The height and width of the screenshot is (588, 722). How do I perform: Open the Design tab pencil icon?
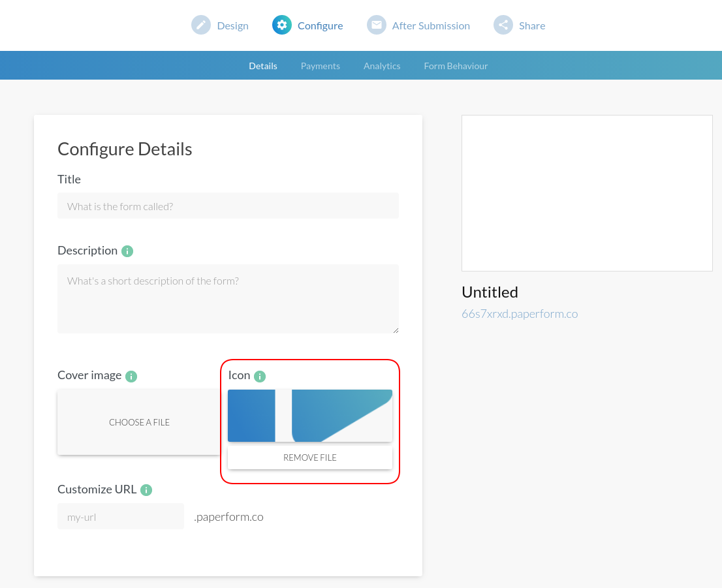201,25
